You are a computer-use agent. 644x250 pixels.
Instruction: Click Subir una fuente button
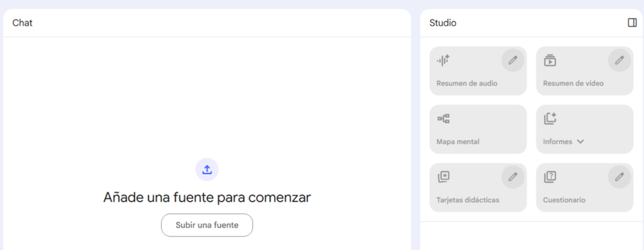tap(207, 225)
